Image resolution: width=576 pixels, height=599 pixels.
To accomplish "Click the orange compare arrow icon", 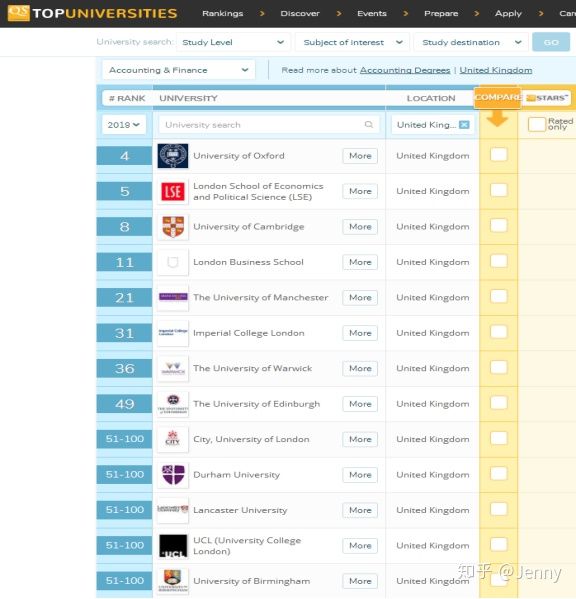I will tap(497, 119).
